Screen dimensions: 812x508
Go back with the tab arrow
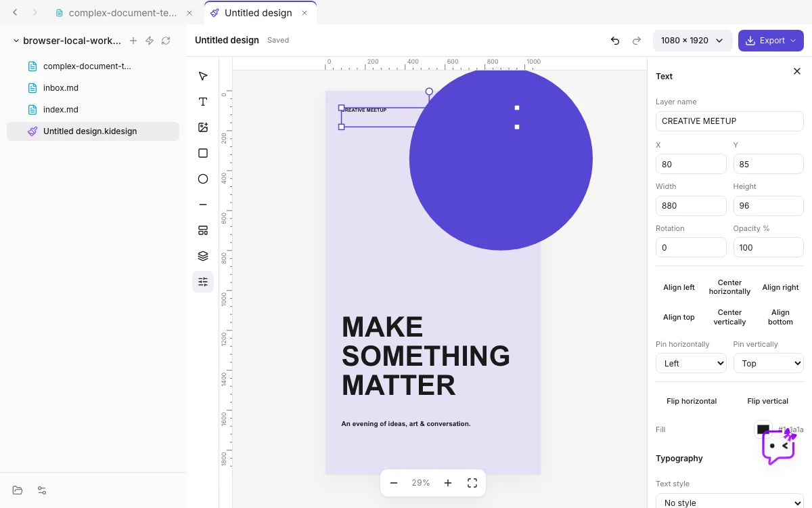point(16,12)
